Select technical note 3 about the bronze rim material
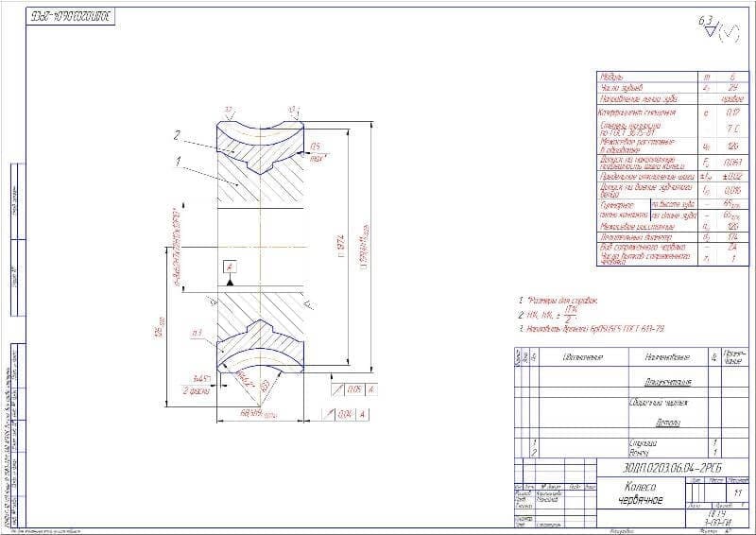756x535 pixels. click(x=592, y=329)
